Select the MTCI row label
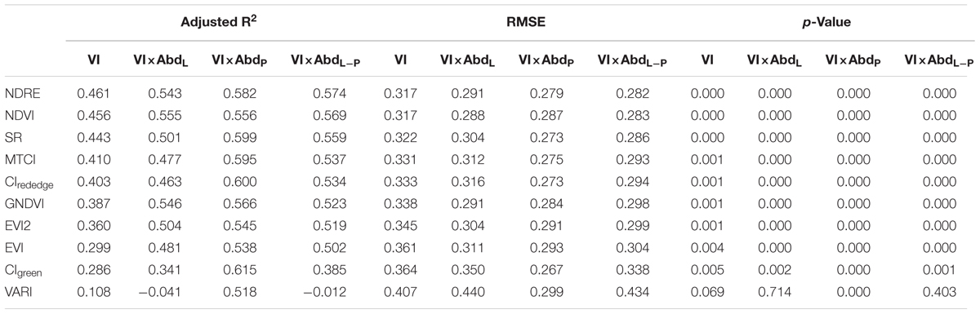The width and height of the screenshot is (980, 314). [21, 153]
